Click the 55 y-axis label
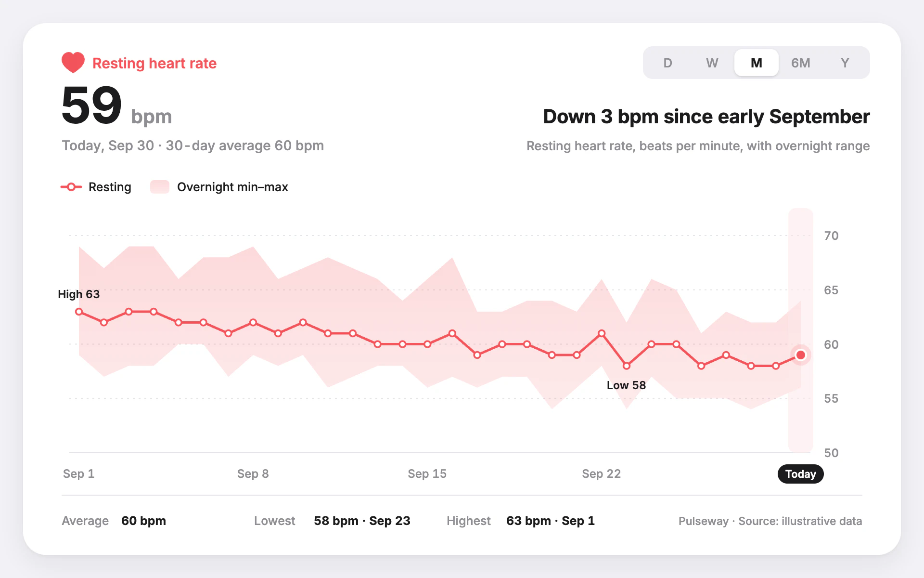This screenshot has height=578, width=924. [x=831, y=398]
